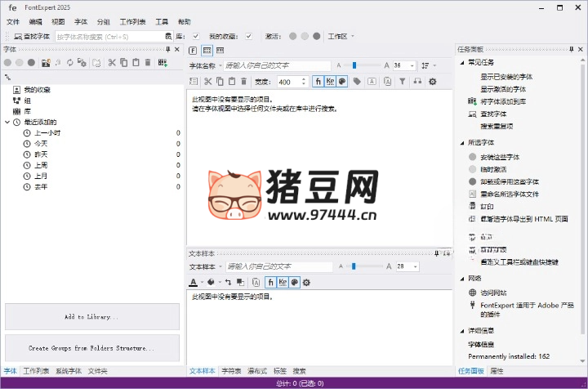This screenshot has width=588, height=389.
Task: Click the width (宽度) 400 stepper up arrow
Action: coord(303,79)
